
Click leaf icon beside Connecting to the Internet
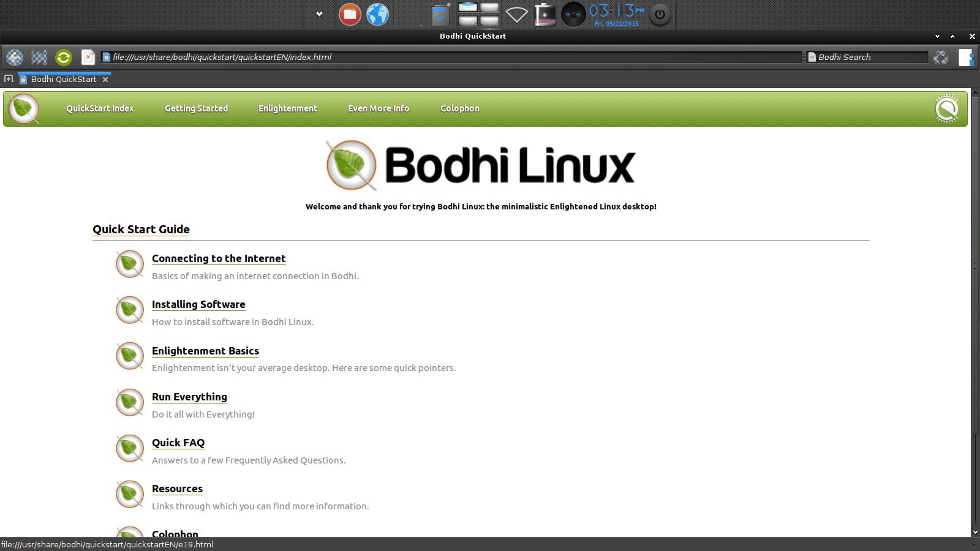[130, 264]
